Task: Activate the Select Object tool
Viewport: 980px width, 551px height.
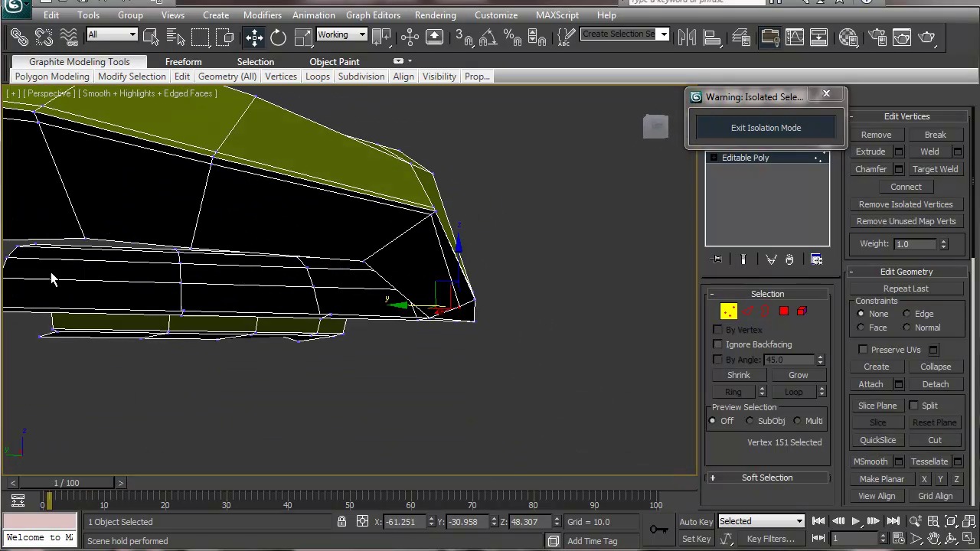Action: [150, 36]
